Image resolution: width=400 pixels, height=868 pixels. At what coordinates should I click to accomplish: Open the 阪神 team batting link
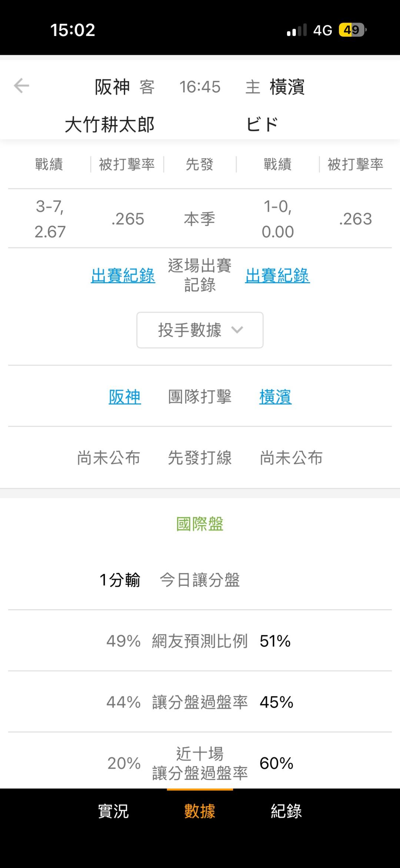[125, 397]
